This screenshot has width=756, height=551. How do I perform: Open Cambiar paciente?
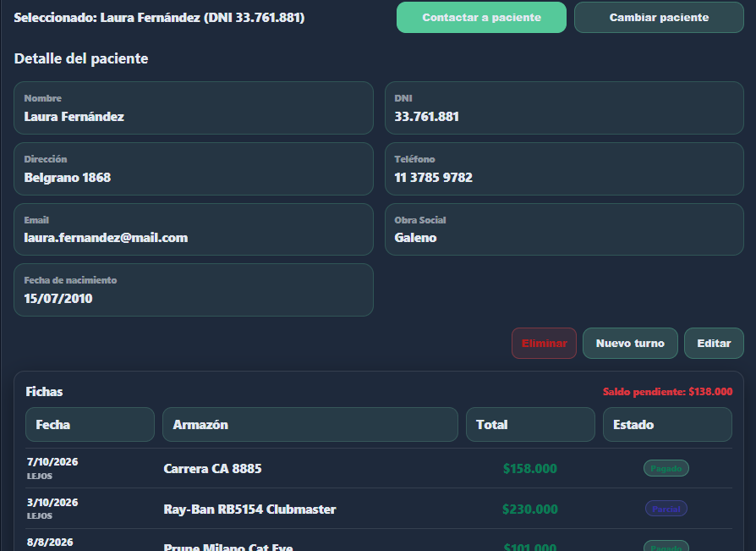pos(659,18)
